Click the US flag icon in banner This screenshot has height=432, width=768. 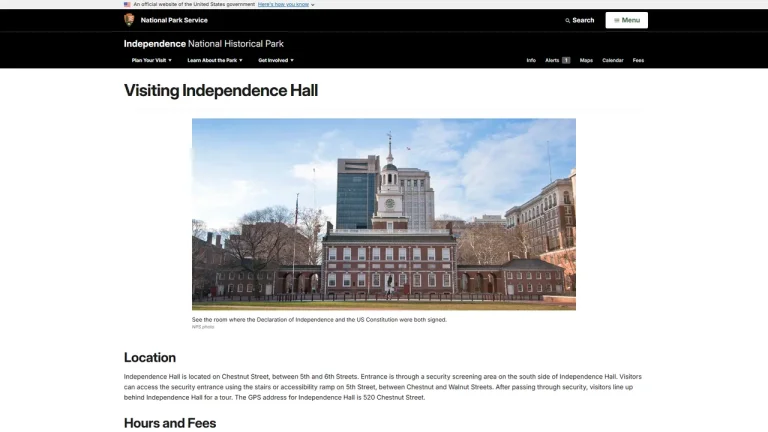pos(127,4)
